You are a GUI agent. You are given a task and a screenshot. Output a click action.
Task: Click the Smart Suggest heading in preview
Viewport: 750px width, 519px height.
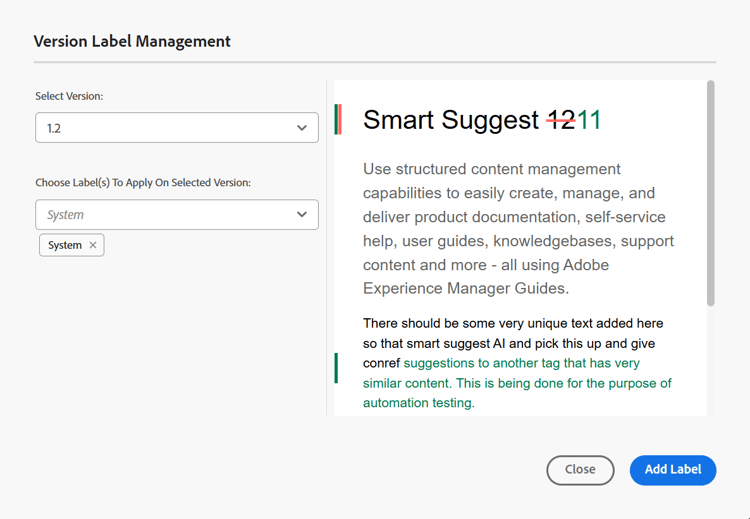pos(482,120)
